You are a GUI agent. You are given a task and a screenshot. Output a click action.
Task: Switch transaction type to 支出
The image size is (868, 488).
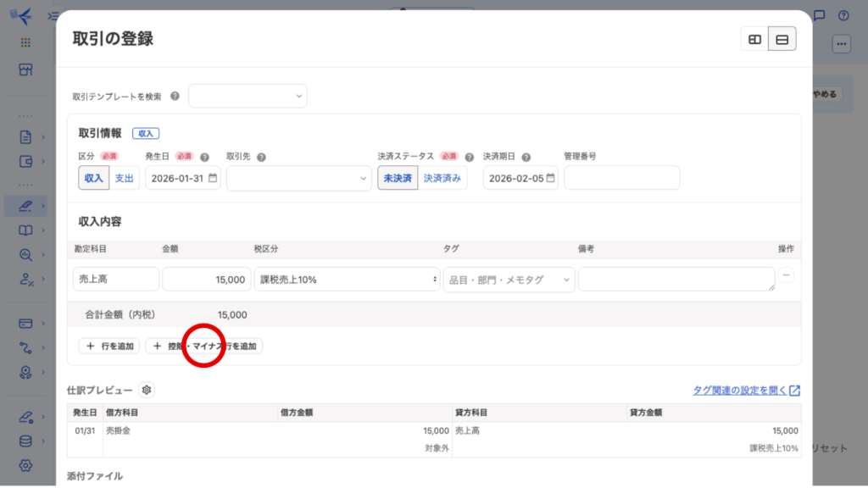coord(124,178)
